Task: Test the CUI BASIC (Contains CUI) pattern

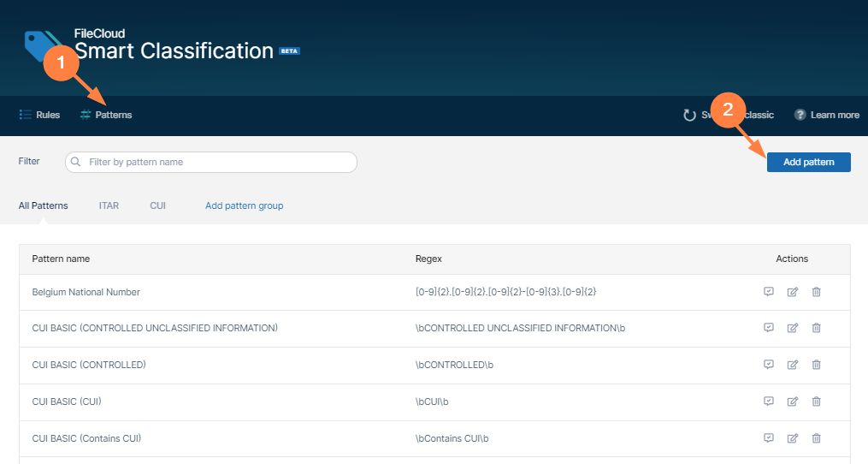Action: pyautogui.click(x=768, y=438)
